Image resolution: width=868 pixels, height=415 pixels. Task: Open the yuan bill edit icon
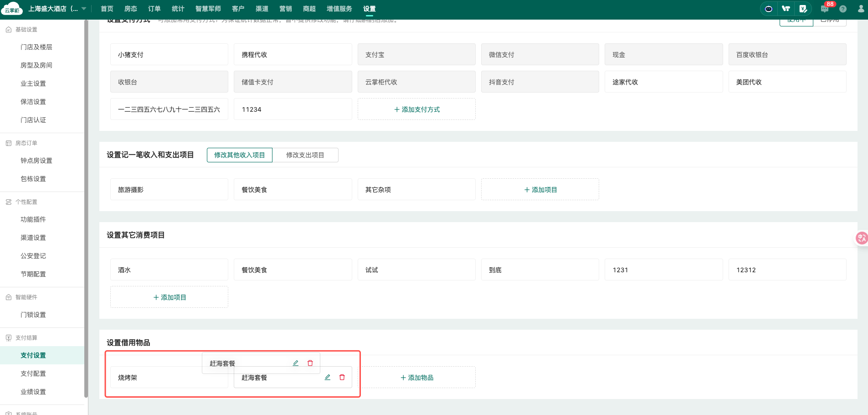(803, 9)
